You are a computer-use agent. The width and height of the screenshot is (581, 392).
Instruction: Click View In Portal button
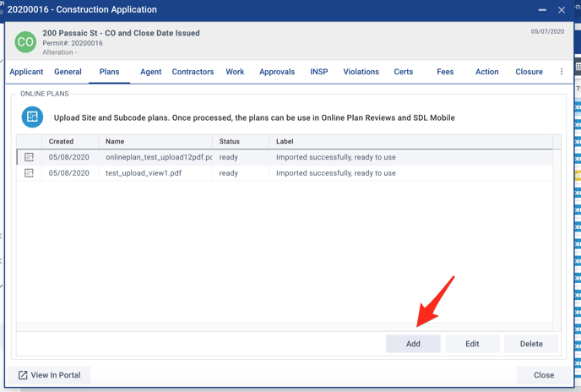click(49, 375)
